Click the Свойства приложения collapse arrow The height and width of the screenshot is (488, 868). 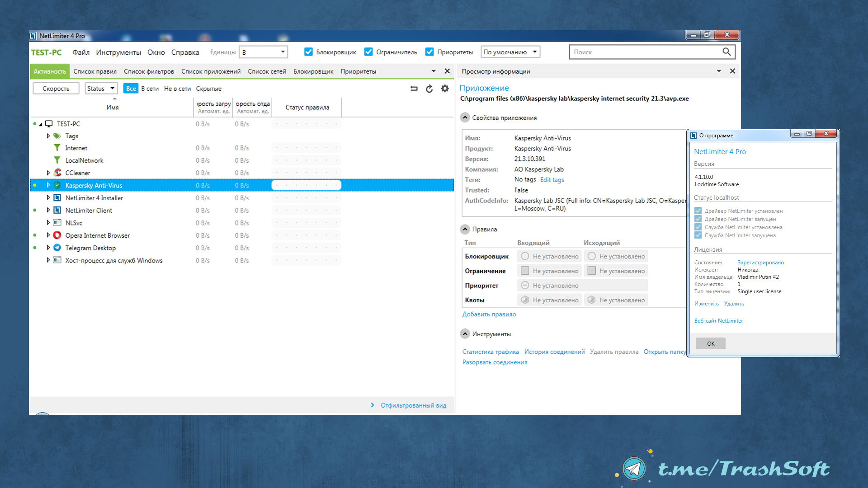pos(467,117)
